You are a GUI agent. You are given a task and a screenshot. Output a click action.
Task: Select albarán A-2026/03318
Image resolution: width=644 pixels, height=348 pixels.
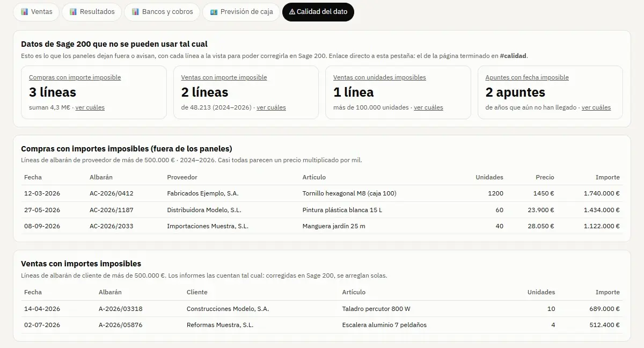click(x=121, y=309)
